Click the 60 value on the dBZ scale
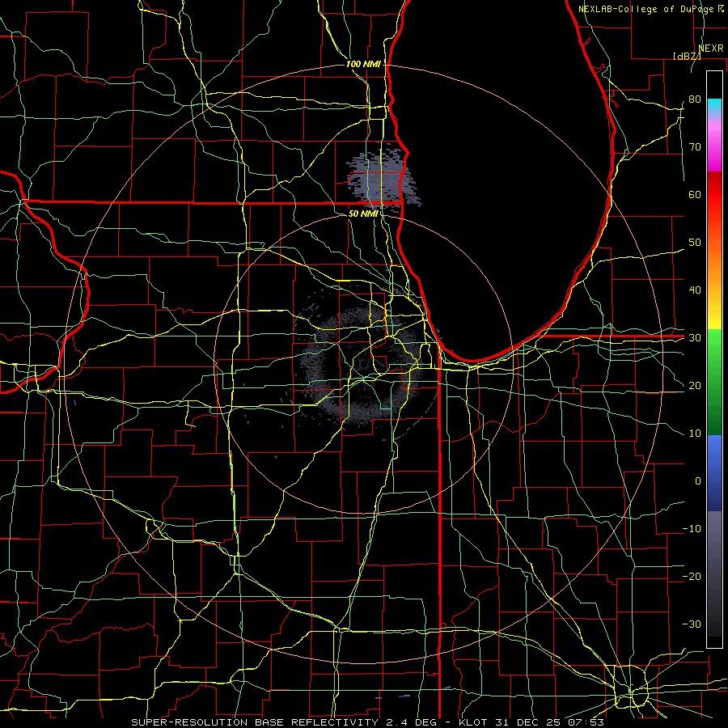The image size is (728, 728). pyautogui.click(x=695, y=194)
